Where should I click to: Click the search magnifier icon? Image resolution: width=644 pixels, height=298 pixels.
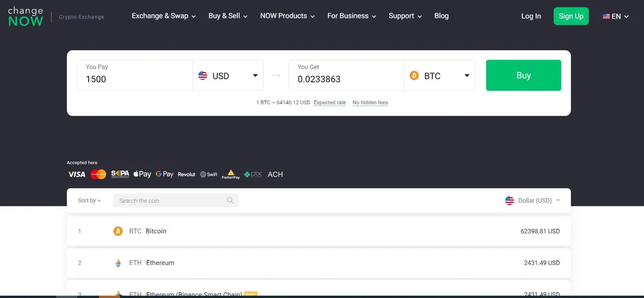pyautogui.click(x=230, y=200)
